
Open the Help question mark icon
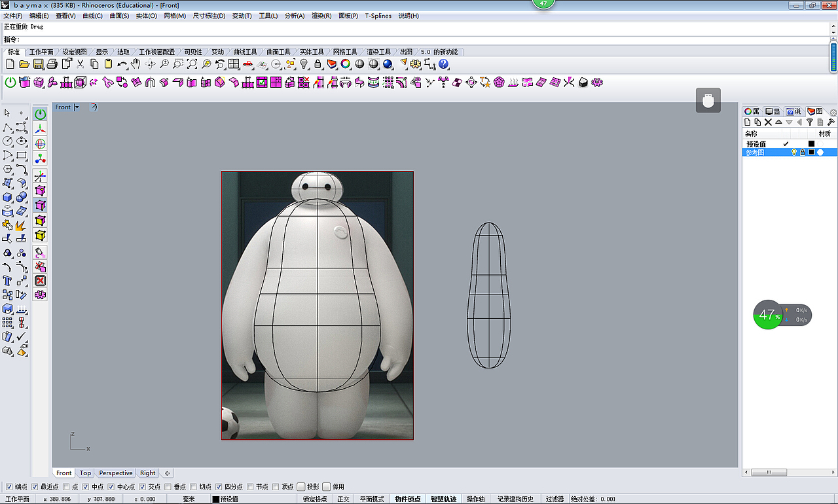[x=444, y=64]
